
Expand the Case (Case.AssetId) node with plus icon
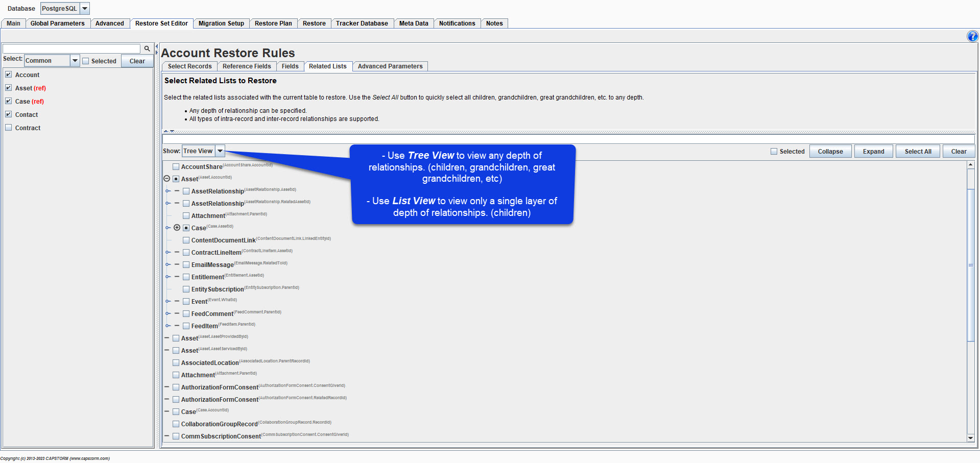(x=177, y=228)
